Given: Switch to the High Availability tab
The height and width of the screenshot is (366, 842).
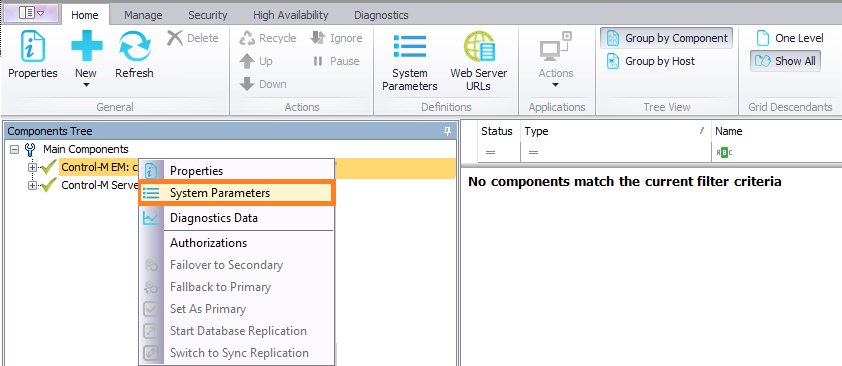Looking at the screenshot, I should tap(291, 15).
